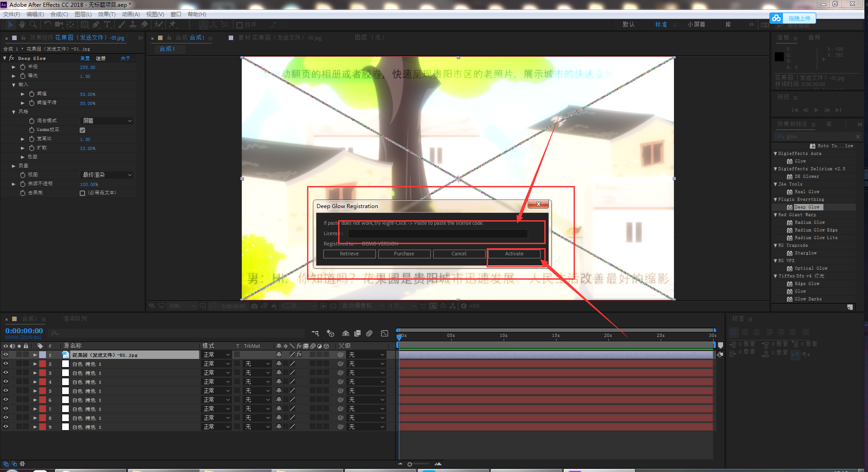This screenshot has width=868, height=472.
Task: Select the Puppet Pin tool
Action: point(172,25)
